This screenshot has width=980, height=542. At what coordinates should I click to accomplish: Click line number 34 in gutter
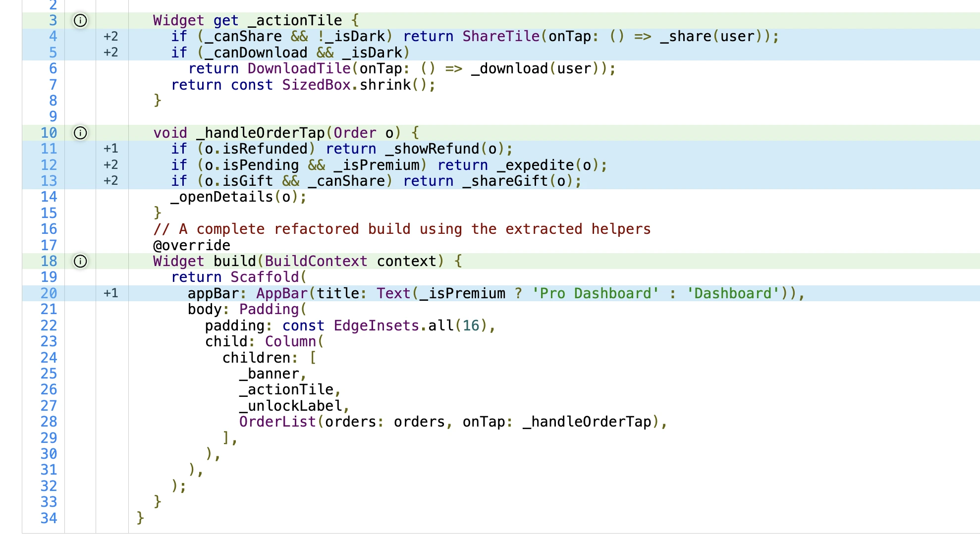pyautogui.click(x=49, y=518)
